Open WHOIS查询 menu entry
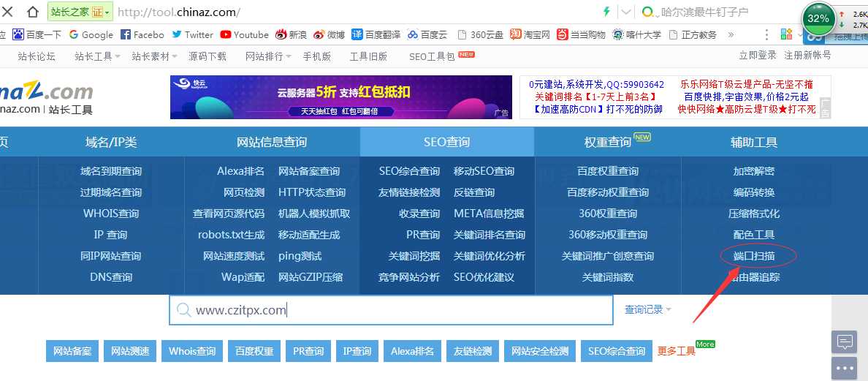The height and width of the screenshot is (381, 868). click(111, 214)
